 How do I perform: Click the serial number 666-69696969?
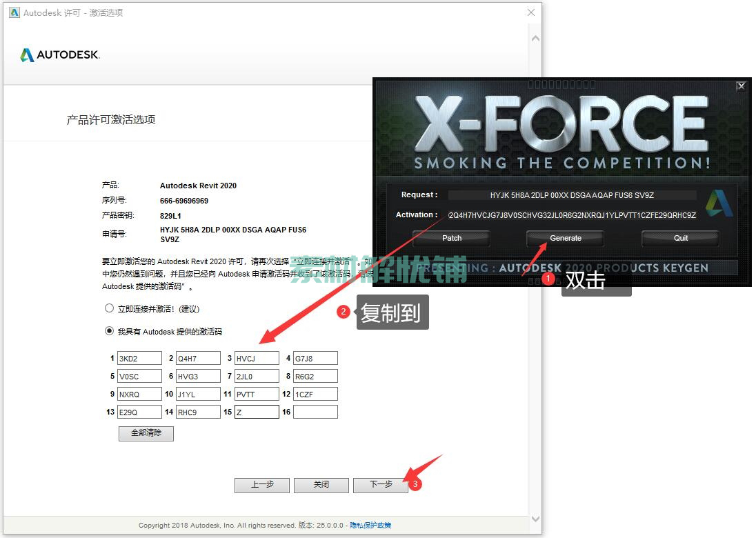pos(184,201)
